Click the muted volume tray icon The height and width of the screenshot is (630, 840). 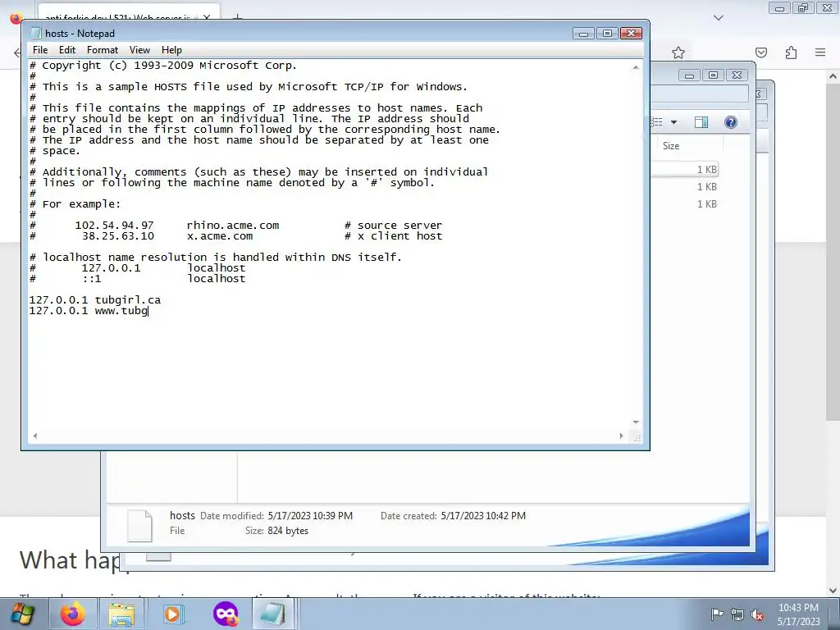[x=757, y=614]
